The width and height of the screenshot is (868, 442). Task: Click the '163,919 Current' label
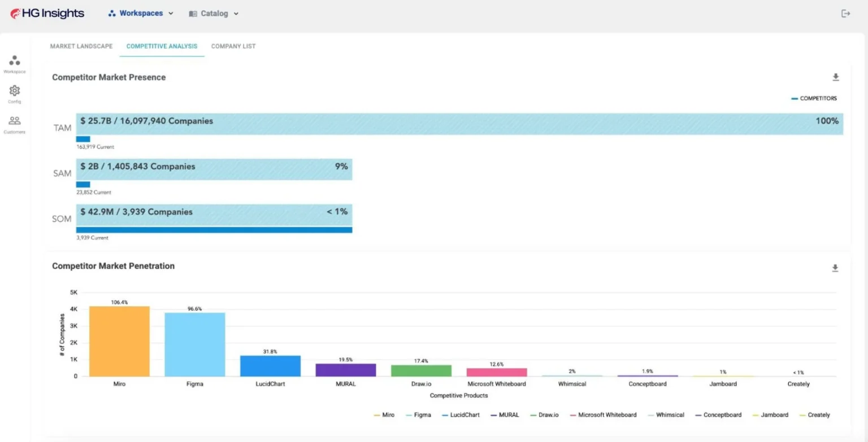click(x=96, y=147)
